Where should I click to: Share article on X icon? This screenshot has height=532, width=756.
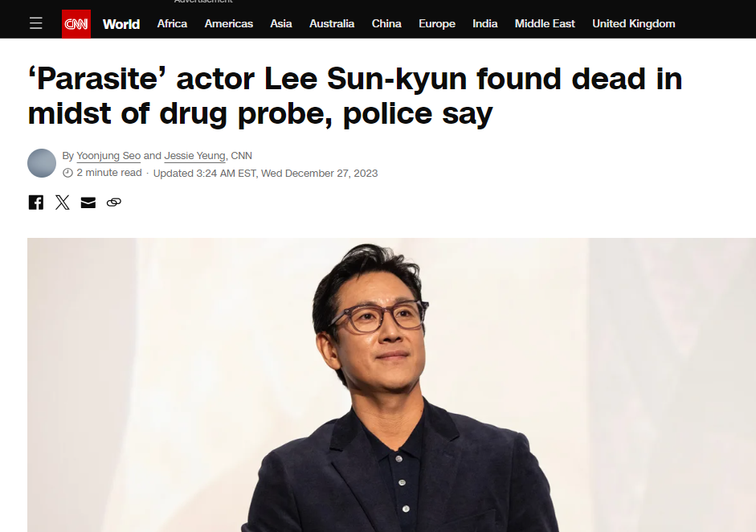tap(62, 202)
